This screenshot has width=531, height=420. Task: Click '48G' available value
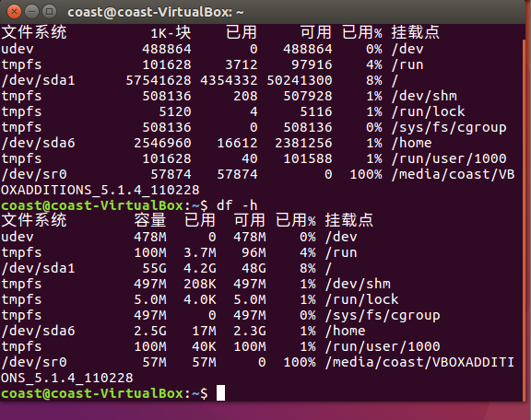[x=254, y=268]
